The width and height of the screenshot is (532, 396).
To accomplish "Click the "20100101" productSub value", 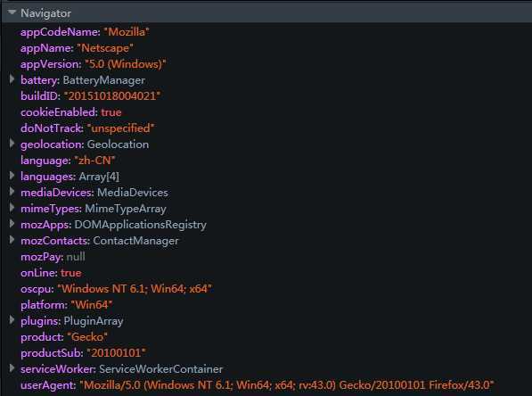I will point(117,353).
